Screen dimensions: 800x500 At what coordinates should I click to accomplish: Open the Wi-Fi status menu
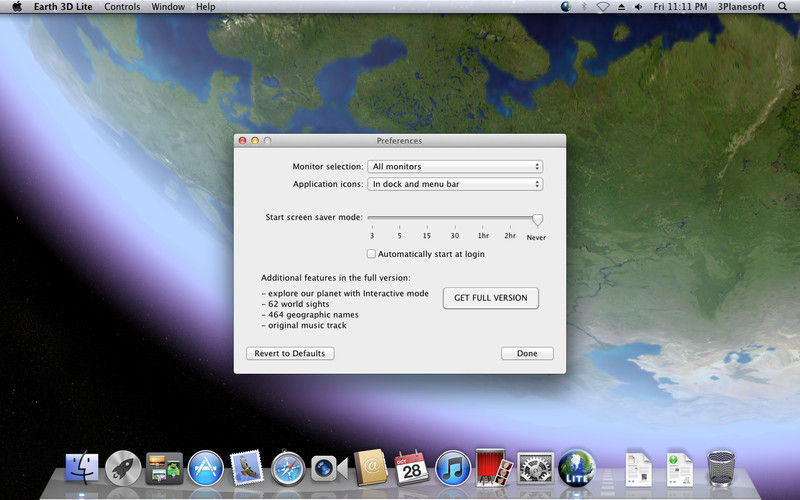tap(603, 7)
